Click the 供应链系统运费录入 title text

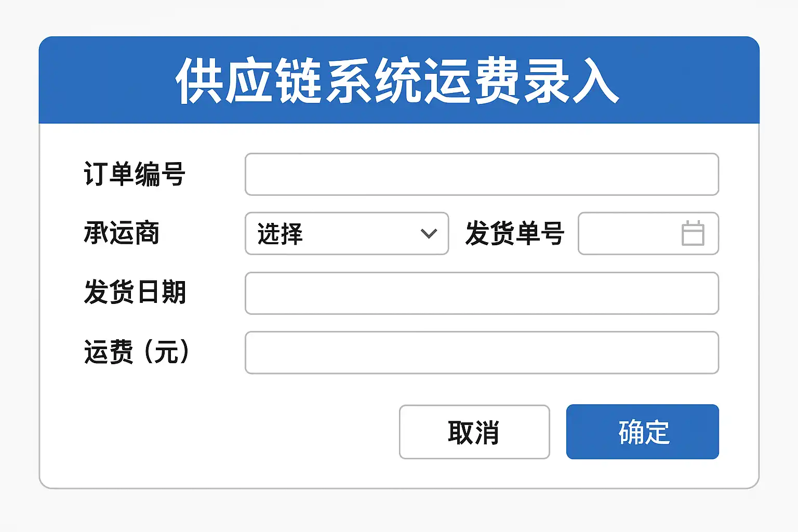397,81
